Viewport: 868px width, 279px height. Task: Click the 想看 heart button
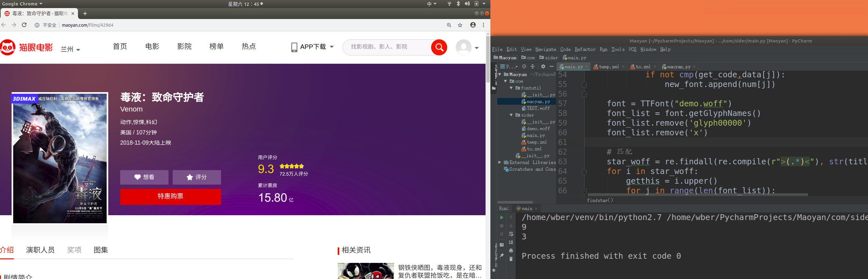[x=144, y=177]
